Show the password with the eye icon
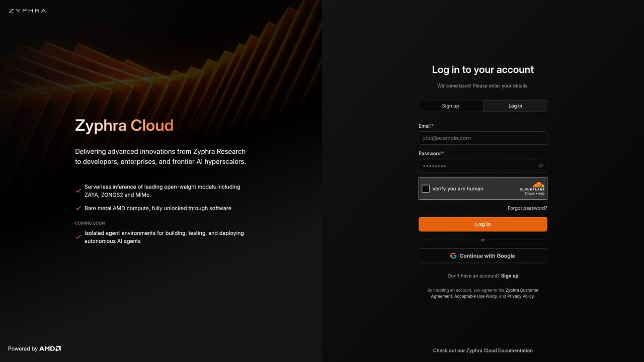The height and width of the screenshot is (362, 644). coord(540,166)
